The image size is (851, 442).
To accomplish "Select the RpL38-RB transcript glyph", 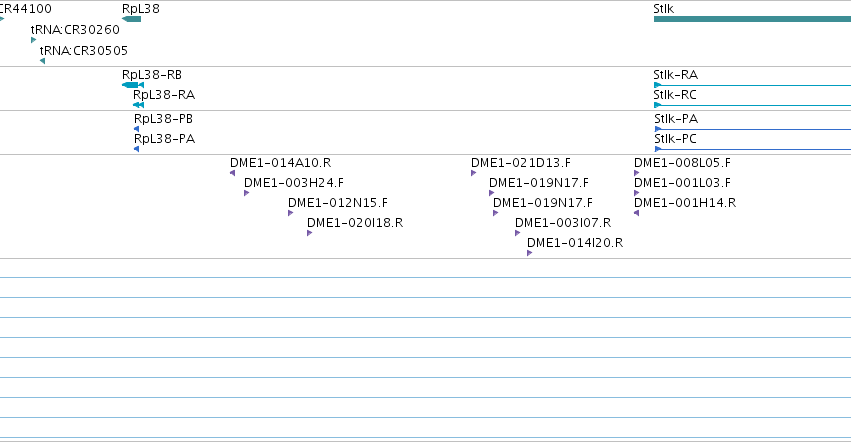I will tap(133, 85).
